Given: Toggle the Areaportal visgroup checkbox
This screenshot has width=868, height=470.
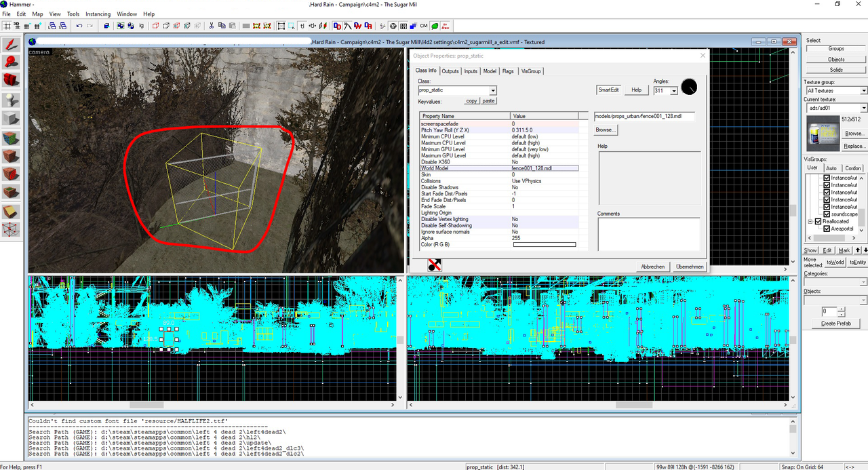Looking at the screenshot, I should (x=827, y=229).
